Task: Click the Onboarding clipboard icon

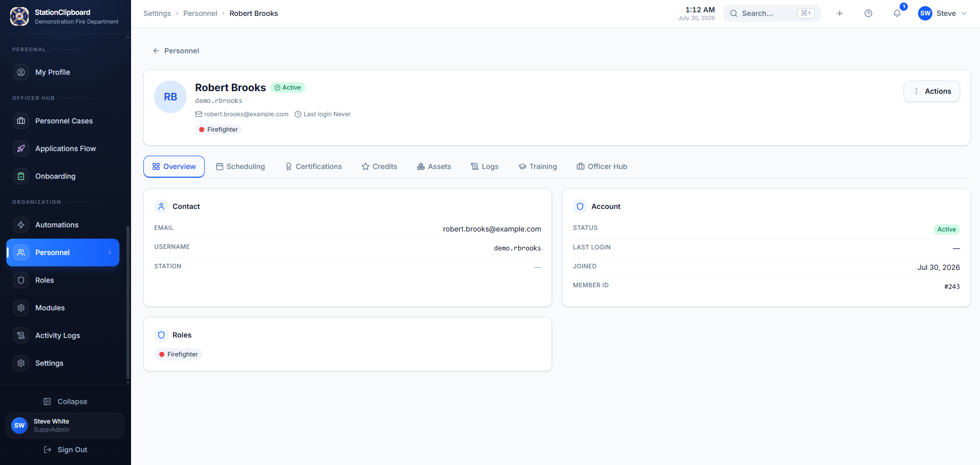Action: click(x=21, y=176)
